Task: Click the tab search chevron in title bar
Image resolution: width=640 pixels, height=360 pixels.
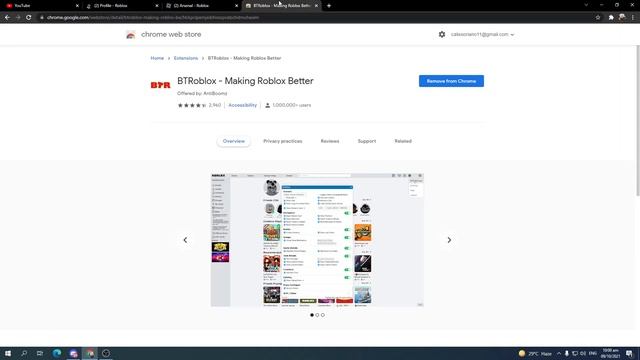Action: [586, 5]
